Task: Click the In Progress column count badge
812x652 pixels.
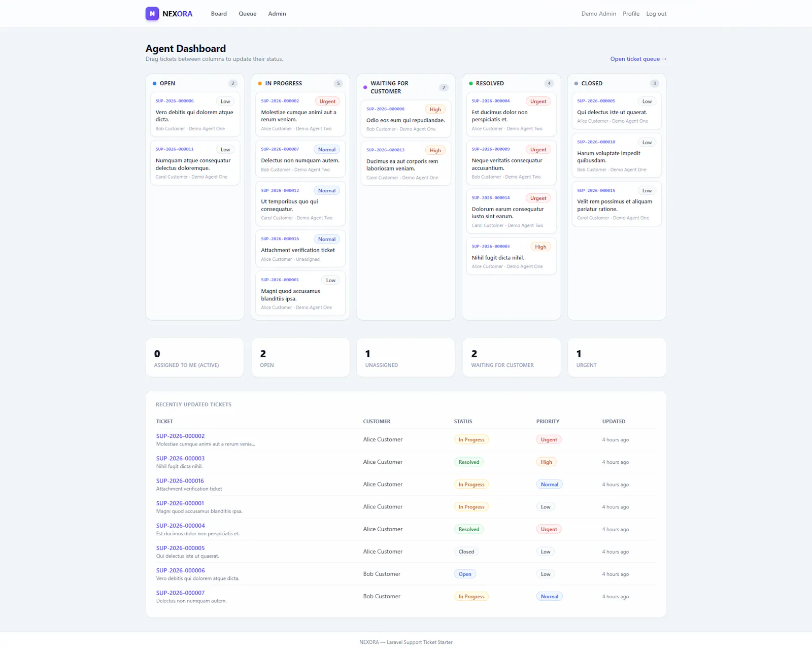Action: click(x=339, y=83)
